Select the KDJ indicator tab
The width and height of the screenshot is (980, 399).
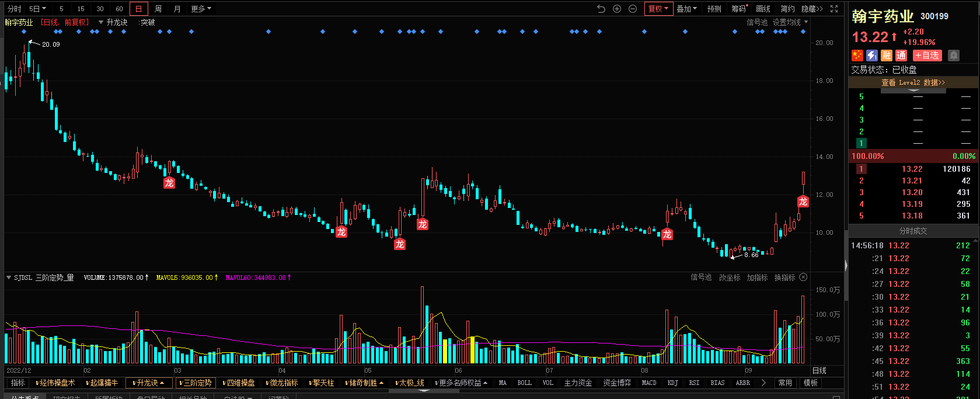coord(672,383)
